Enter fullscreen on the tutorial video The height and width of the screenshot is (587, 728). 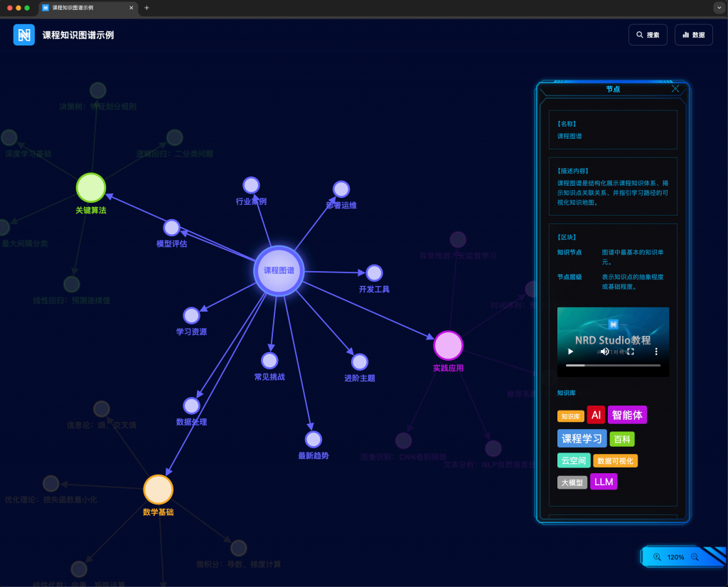tap(630, 351)
